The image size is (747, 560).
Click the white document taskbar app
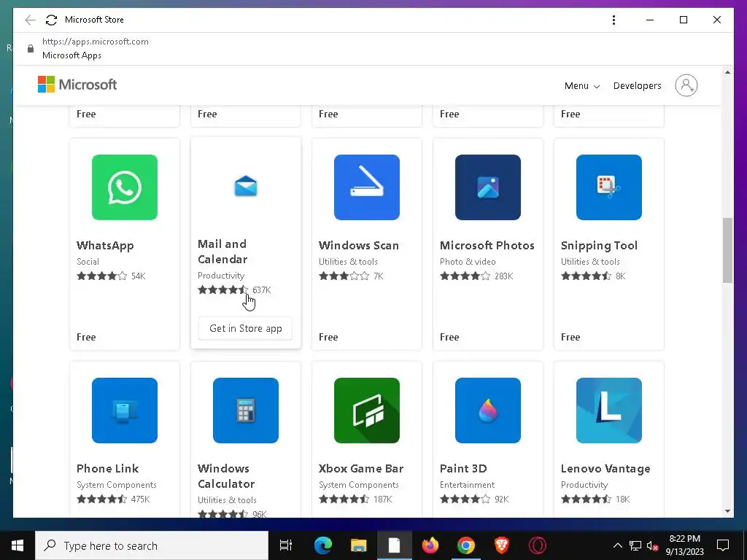pos(394,545)
